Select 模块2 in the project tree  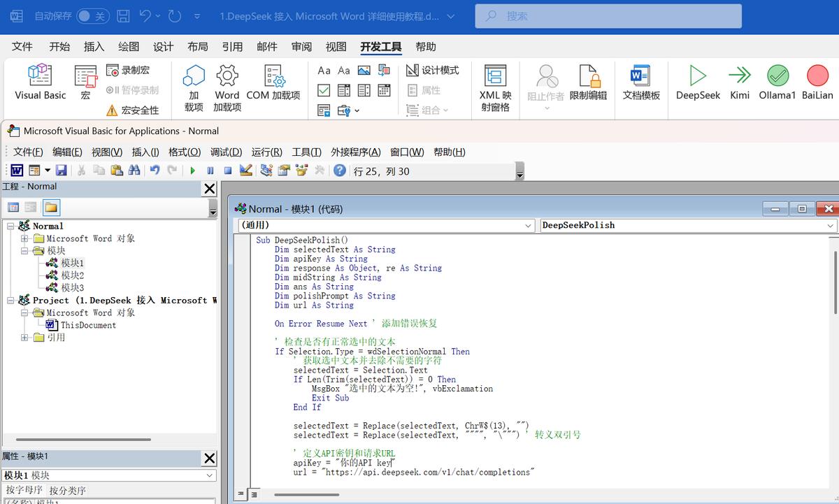pyautogui.click(x=73, y=275)
